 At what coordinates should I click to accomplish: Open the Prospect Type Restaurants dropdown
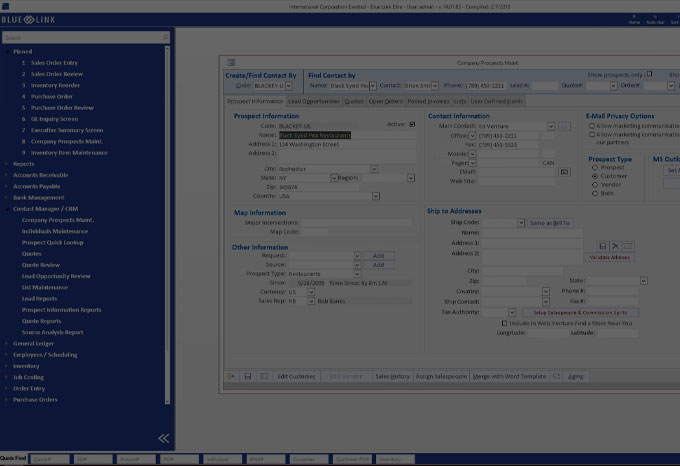356,273
